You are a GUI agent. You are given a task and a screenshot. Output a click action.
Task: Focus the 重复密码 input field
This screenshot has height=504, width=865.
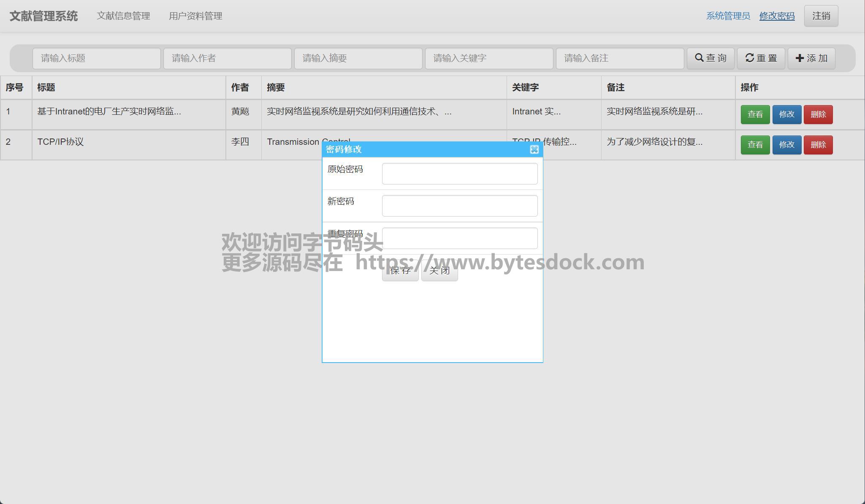[x=459, y=238]
